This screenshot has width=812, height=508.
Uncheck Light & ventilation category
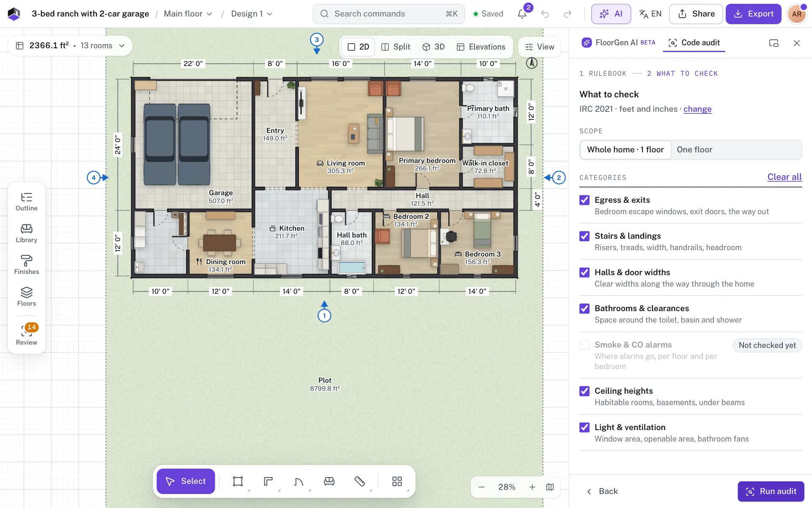click(x=584, y=427)
